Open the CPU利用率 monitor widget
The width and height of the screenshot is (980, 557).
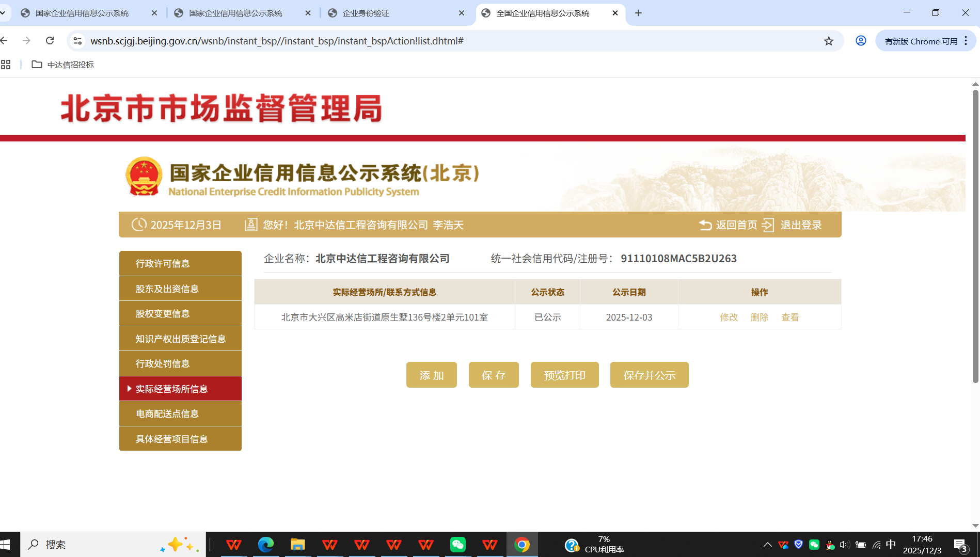pos(594,545)
